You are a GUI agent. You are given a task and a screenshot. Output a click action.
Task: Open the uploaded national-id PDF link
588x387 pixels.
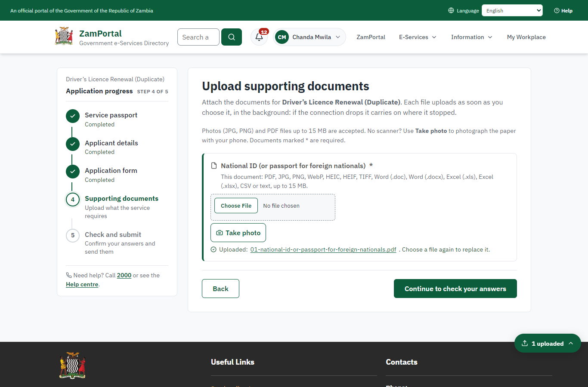click(323, 249)
